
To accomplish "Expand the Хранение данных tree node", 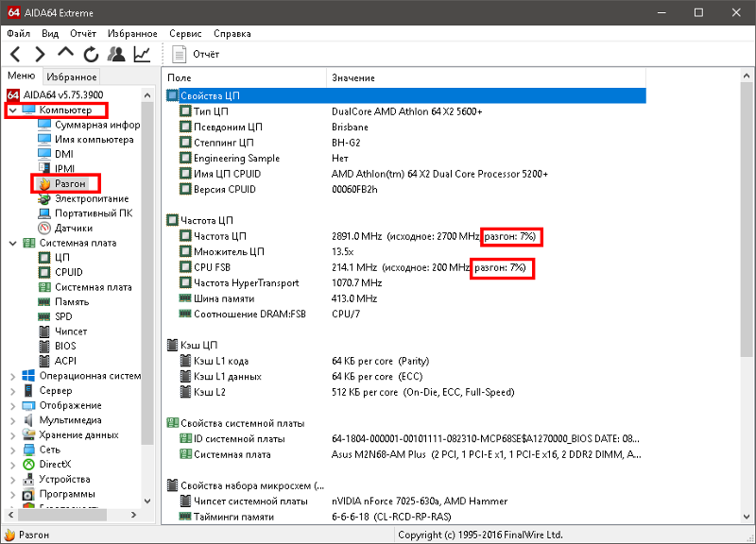I will [13, 435].
